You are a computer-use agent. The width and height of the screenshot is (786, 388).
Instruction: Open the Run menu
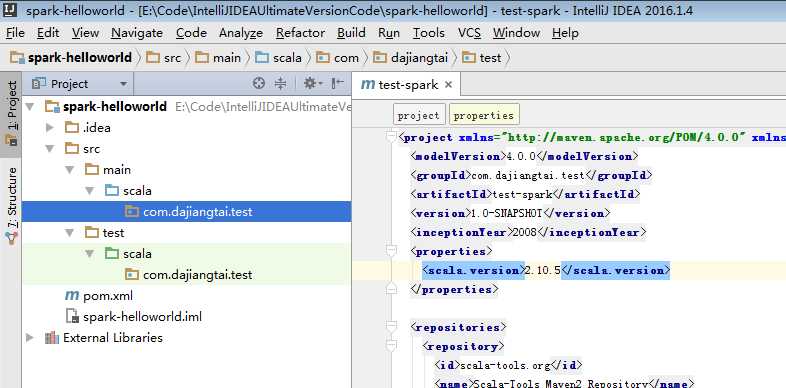click(x=388, y=33)
